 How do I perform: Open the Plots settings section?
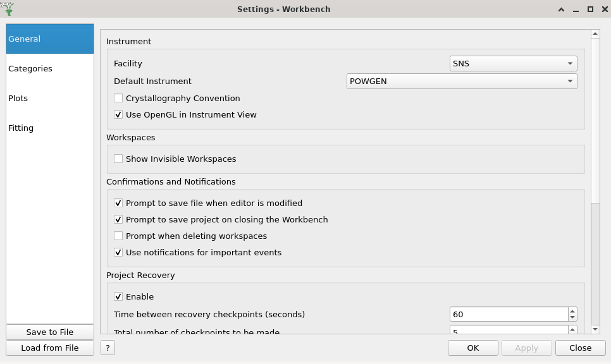[18, 99]
